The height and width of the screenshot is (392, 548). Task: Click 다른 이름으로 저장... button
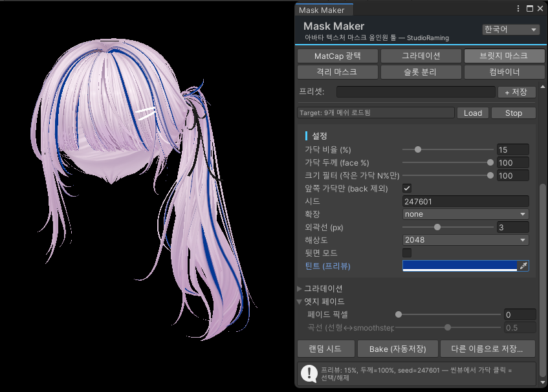point(488,349)
